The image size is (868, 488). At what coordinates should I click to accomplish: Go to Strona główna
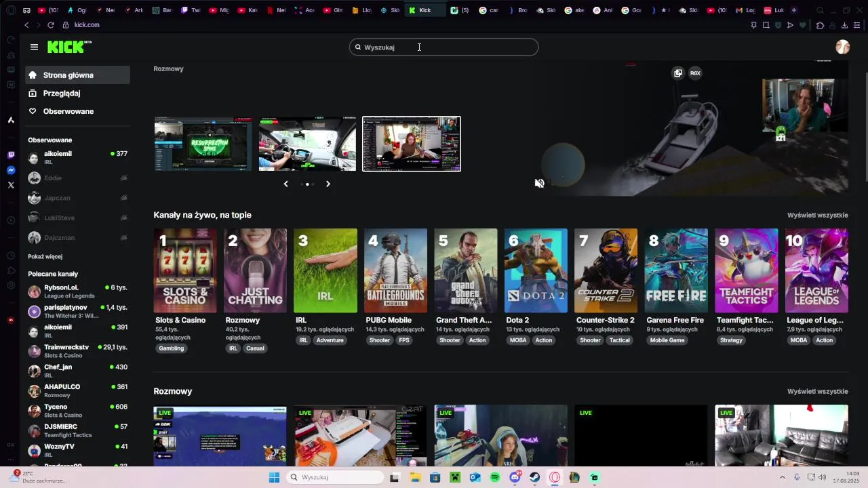click(77, 75)
